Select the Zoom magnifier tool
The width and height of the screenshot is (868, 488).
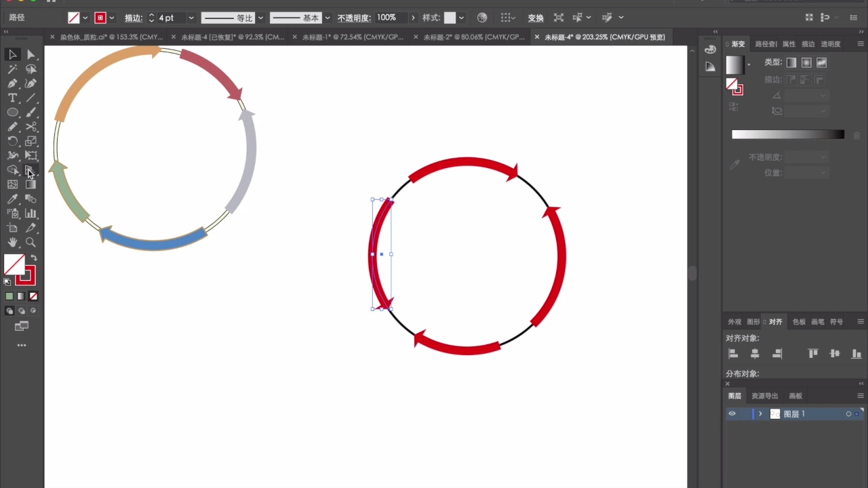click(31, 243)
